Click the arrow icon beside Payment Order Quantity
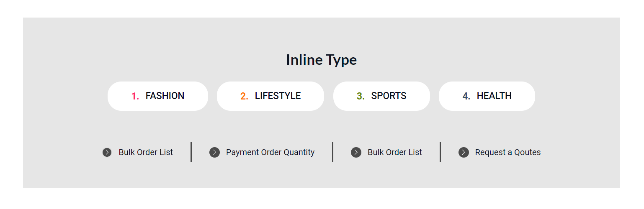The image size is (644, 209). click(214, 153)
